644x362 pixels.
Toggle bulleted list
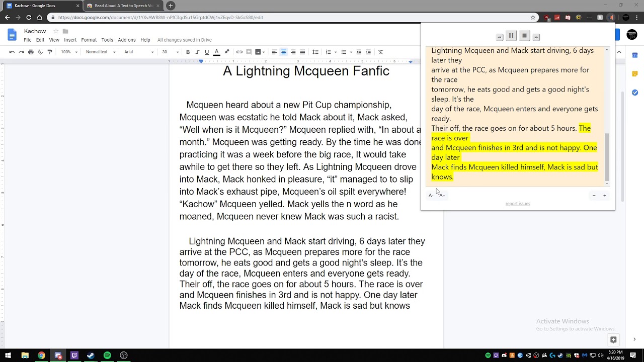point(344,52)
